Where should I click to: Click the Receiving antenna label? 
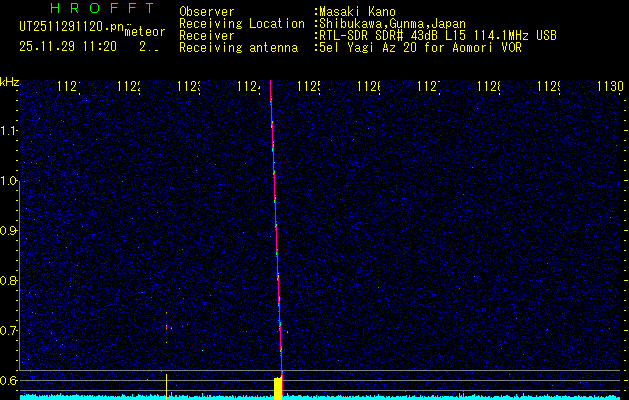[238, 47]
